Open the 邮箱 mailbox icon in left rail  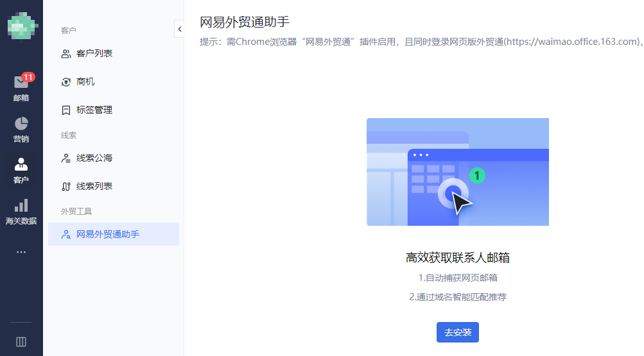21,83
